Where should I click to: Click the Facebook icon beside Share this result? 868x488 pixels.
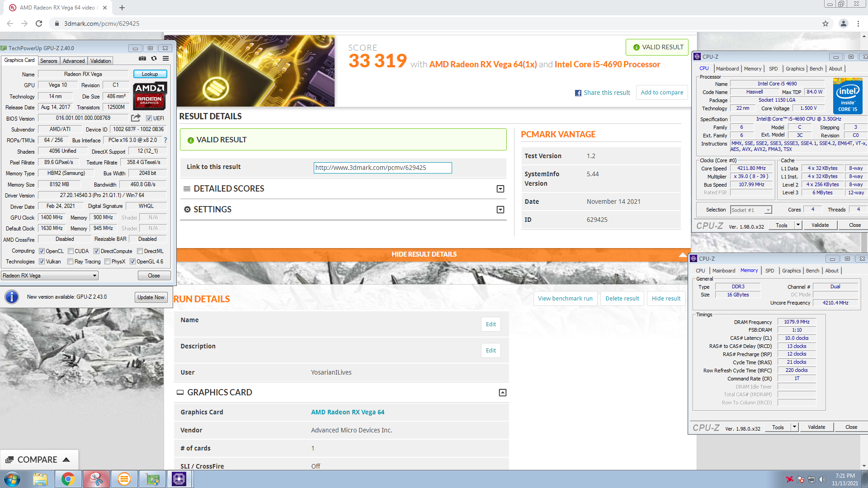pos(578,93)
